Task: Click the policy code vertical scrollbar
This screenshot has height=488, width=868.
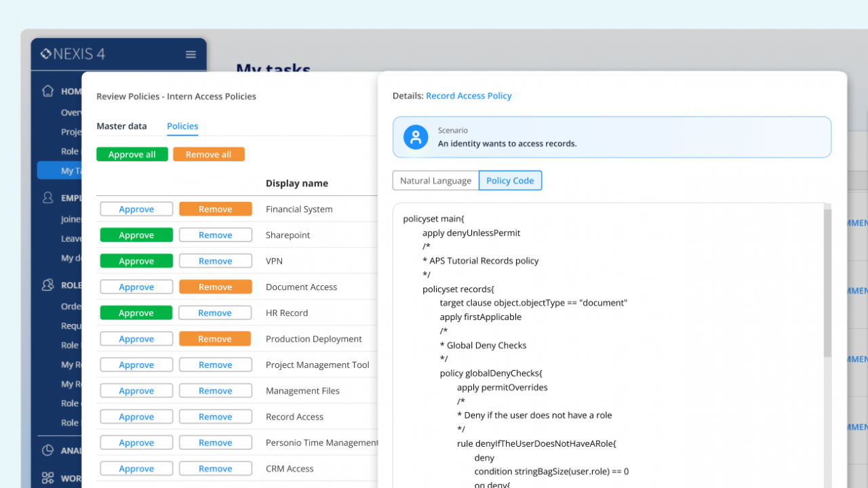Action: click(827, 283)
